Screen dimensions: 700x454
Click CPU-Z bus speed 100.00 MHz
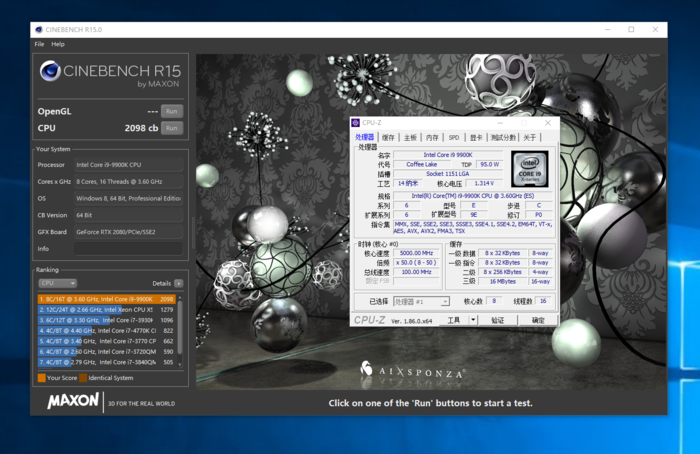click(x=417, y=272)
